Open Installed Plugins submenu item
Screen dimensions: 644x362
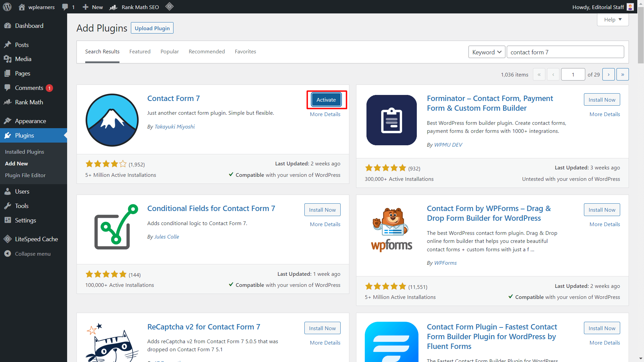click(24, 152)
